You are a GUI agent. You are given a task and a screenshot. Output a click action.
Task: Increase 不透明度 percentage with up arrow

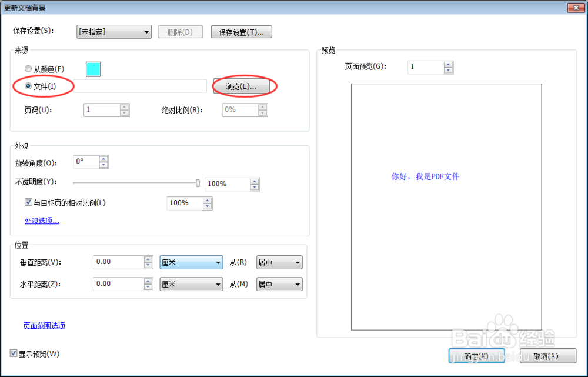pyautogui.click(x=255, y=181)
